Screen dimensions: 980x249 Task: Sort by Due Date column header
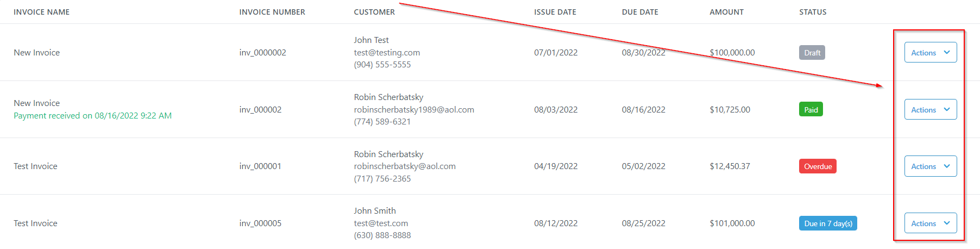tap(640, 12)
